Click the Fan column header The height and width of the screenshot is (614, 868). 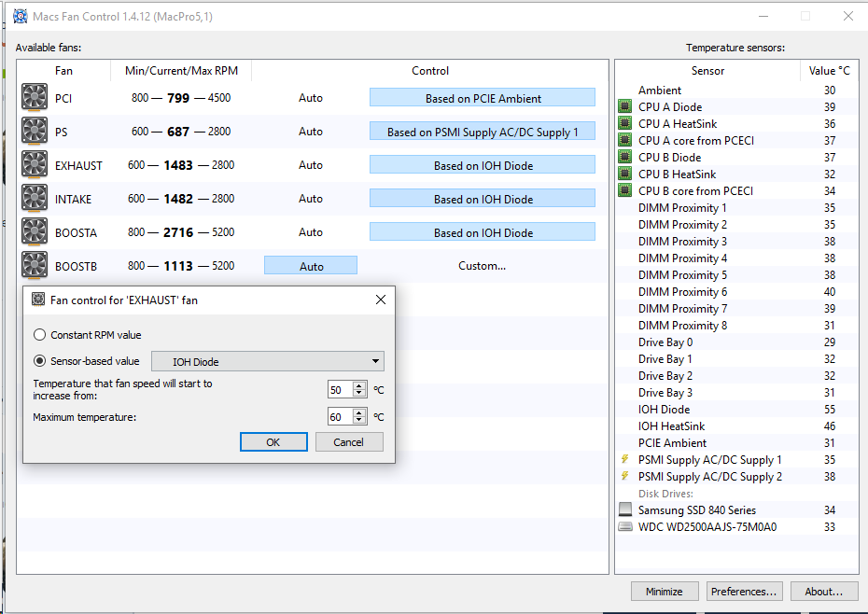63,70
